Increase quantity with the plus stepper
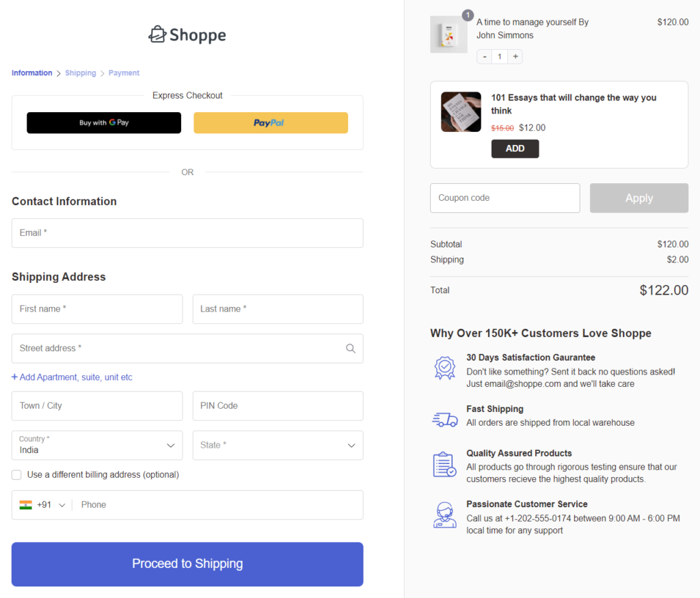Screen dimensions: 700x598 click(x=515, y=57)
